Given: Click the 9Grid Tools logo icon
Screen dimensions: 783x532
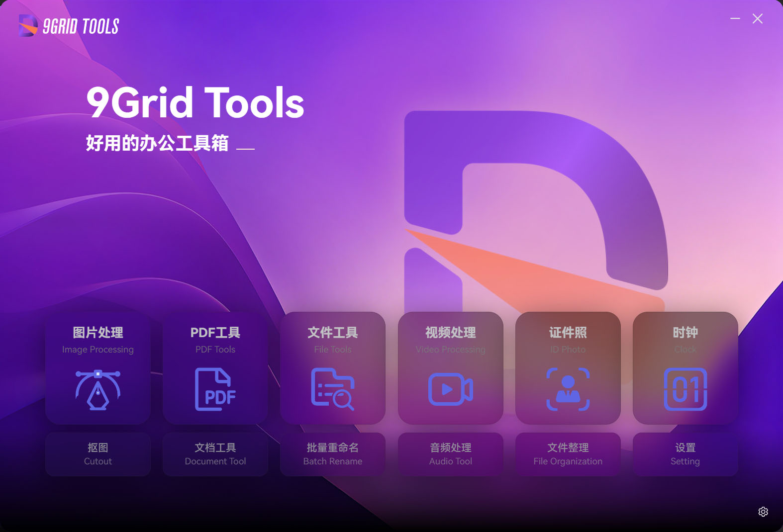Looking at the screenshot, I should tap(28, 25).
